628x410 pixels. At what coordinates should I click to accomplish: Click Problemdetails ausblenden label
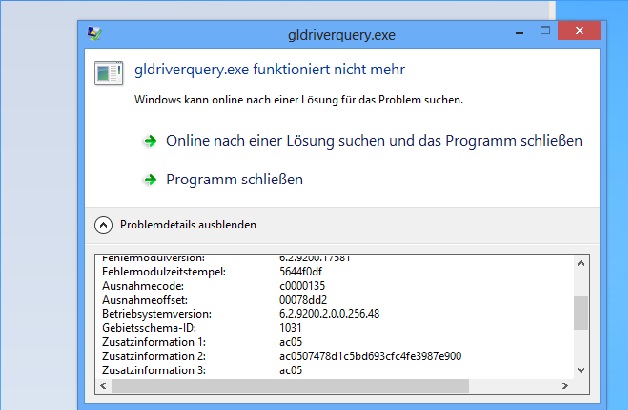click(x=188, y=225)
